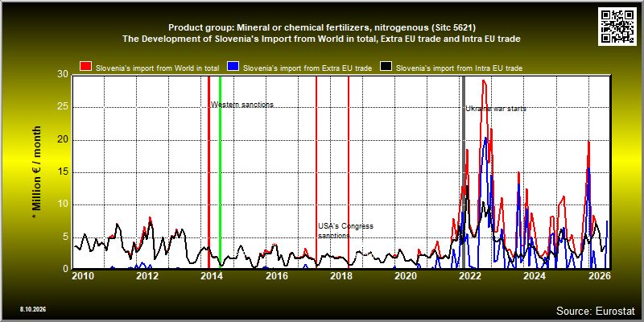The width and height of the screenshot is (644, 322).
Task: Click the QR code image
Action: [617, 27]
